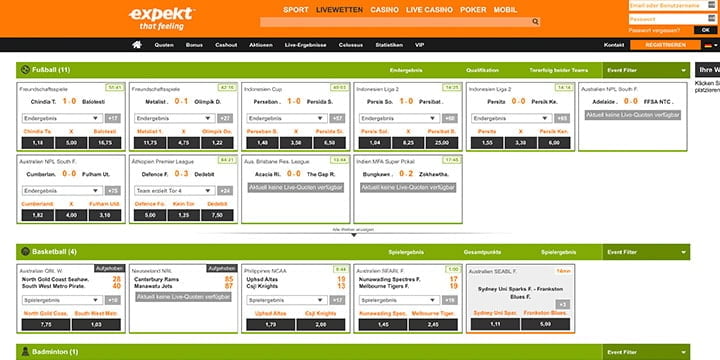
Task: Click the Badminton section icon
Action: point(25,352)
